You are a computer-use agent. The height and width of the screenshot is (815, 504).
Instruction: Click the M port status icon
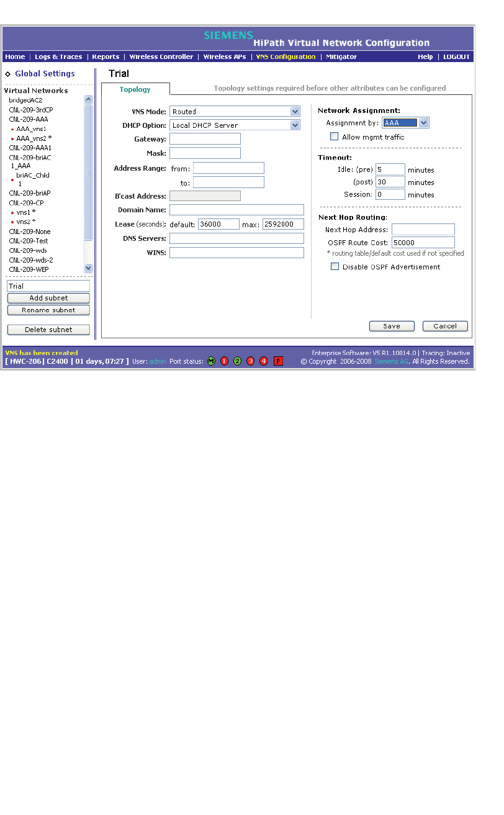click(211, 361)
